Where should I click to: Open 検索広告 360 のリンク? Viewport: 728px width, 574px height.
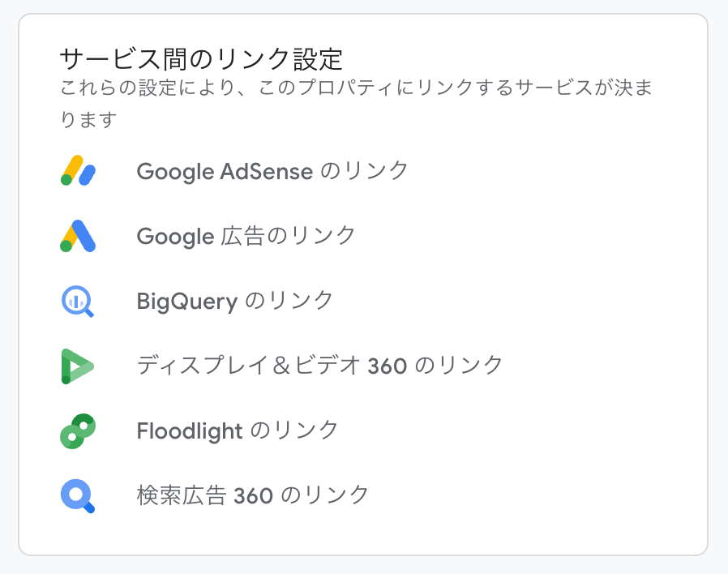[x=253, y=495]
